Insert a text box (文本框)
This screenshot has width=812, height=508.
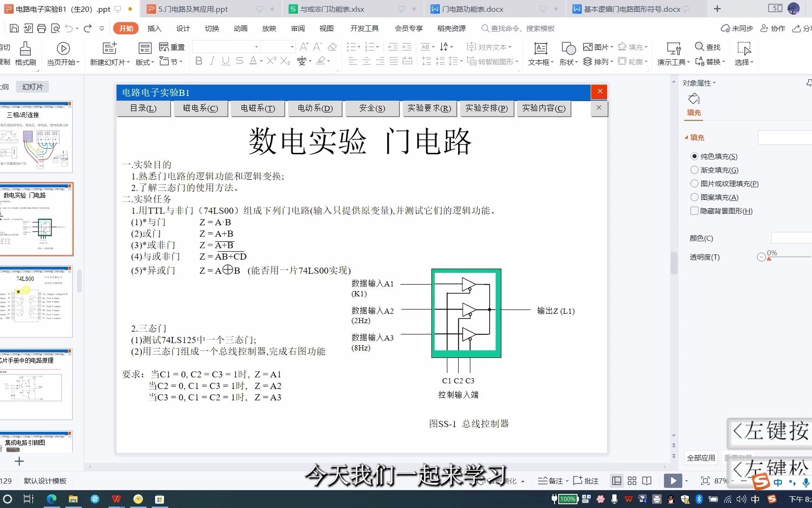(541, 54)
